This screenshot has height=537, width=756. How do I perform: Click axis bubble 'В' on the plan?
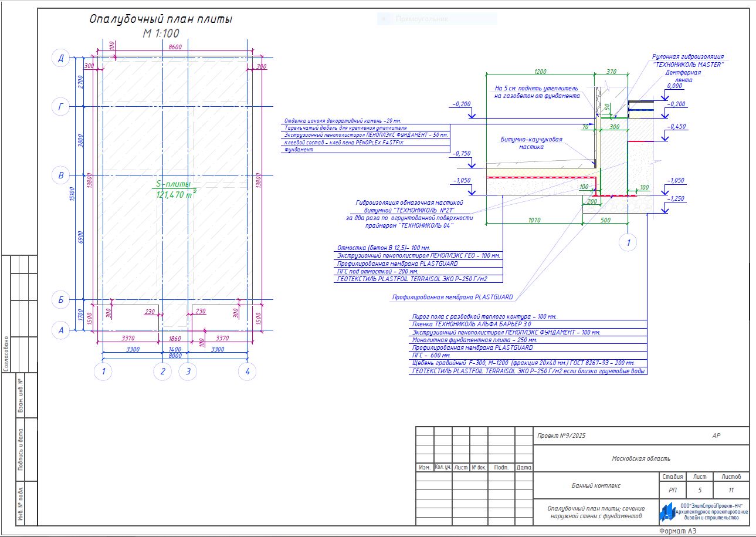60,174
